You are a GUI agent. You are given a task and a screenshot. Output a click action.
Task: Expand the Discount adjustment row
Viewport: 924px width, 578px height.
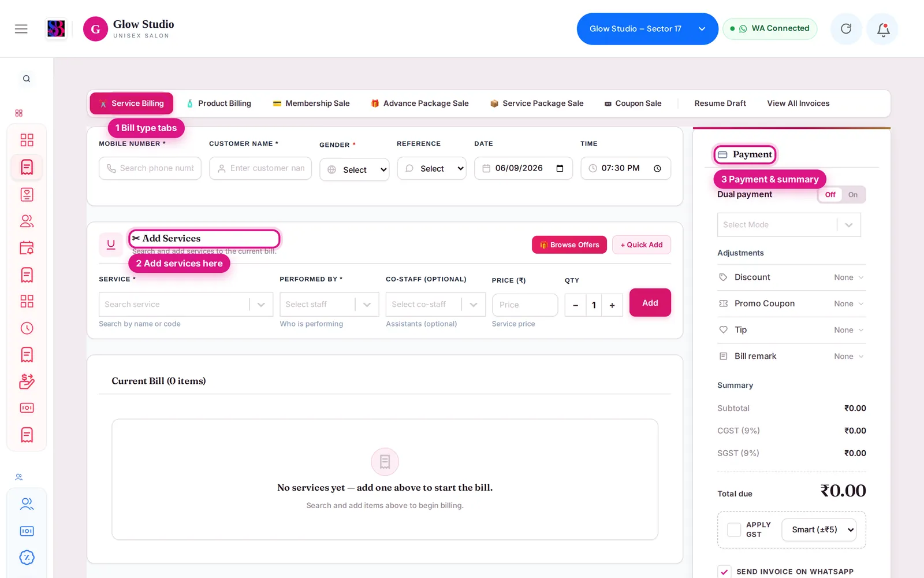791,277
